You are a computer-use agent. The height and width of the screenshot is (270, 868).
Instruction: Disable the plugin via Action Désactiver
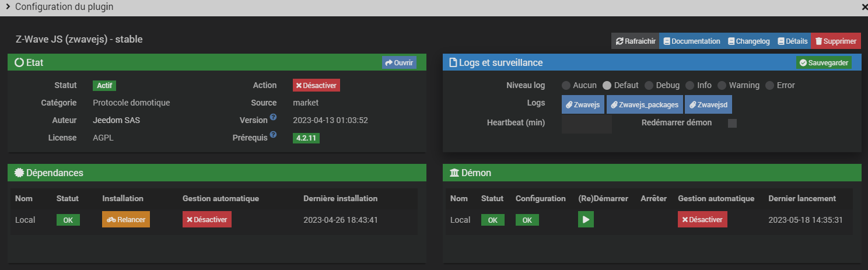[x=316, y=85]
